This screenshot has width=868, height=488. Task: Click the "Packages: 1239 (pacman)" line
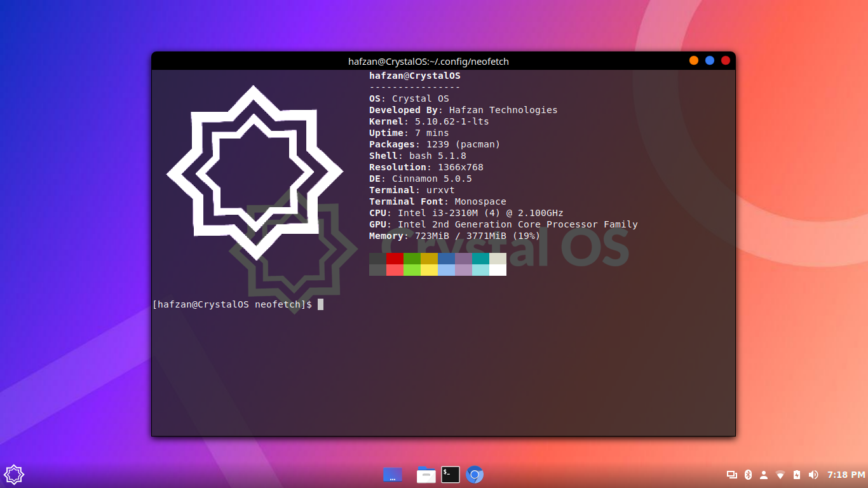click(435, 144)
